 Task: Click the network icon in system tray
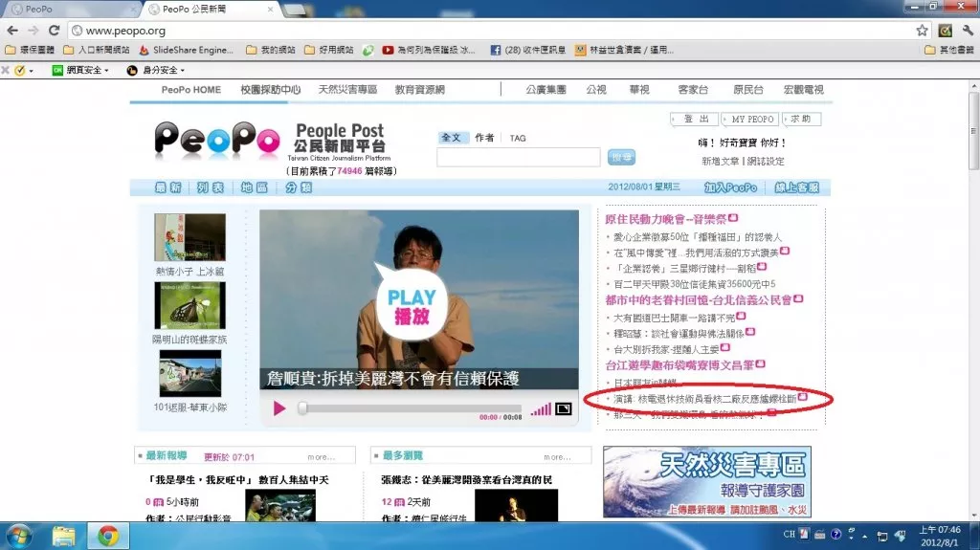[881, 536]
